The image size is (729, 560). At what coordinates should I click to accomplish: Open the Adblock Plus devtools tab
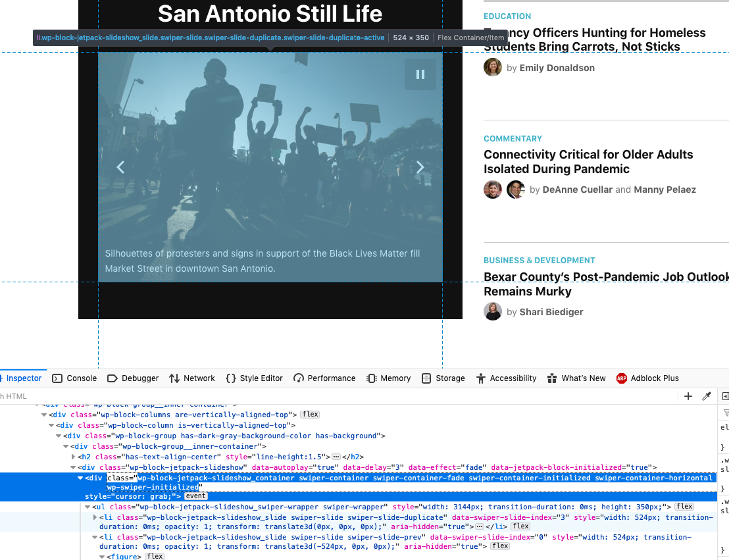point(647,378)
